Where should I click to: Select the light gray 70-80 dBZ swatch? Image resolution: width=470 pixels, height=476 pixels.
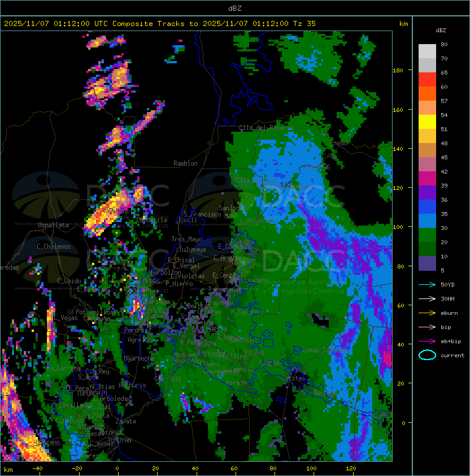click(427, 51)
